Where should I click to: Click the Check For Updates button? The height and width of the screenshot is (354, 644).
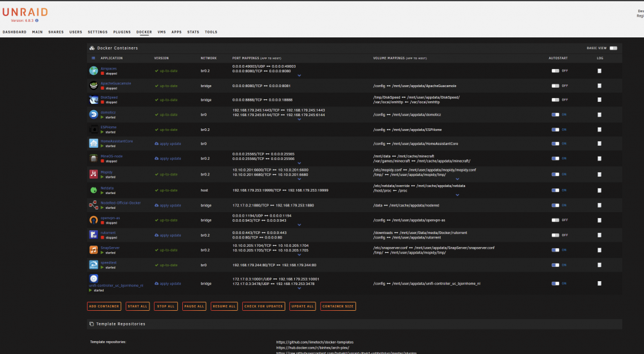pos(263,306)
